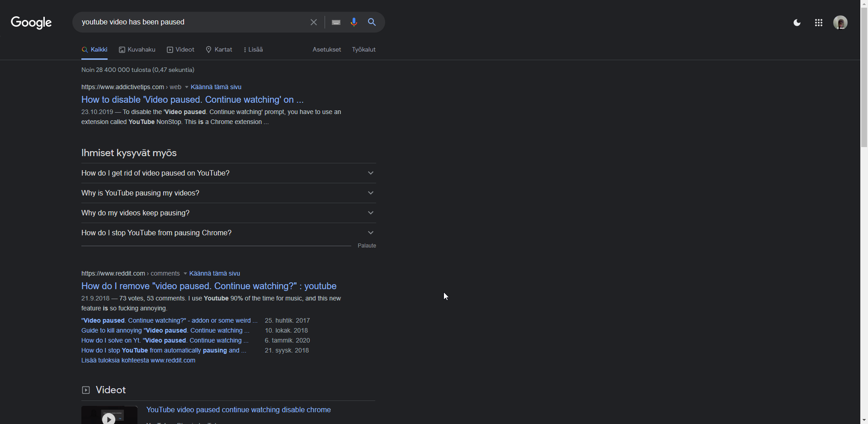
Task: Open the Google apps grid
Action: 818,23
